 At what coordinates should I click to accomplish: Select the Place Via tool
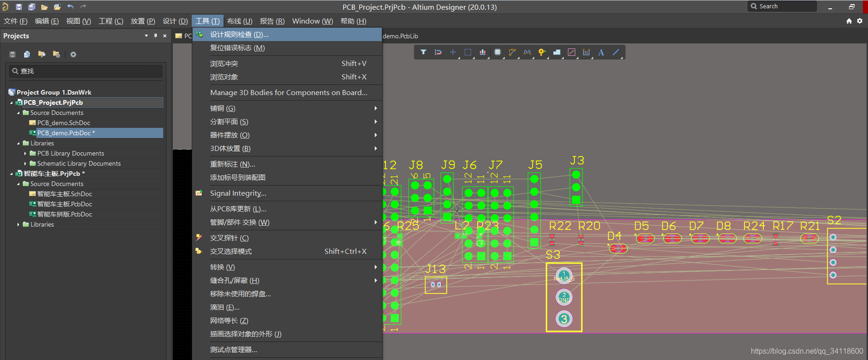click(x=542, y=52)
